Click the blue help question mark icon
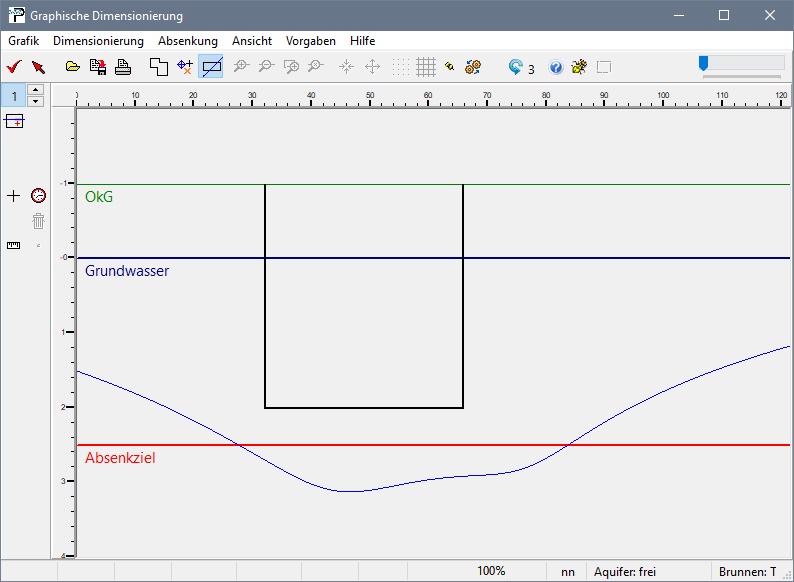 click(x=556, y=67)
